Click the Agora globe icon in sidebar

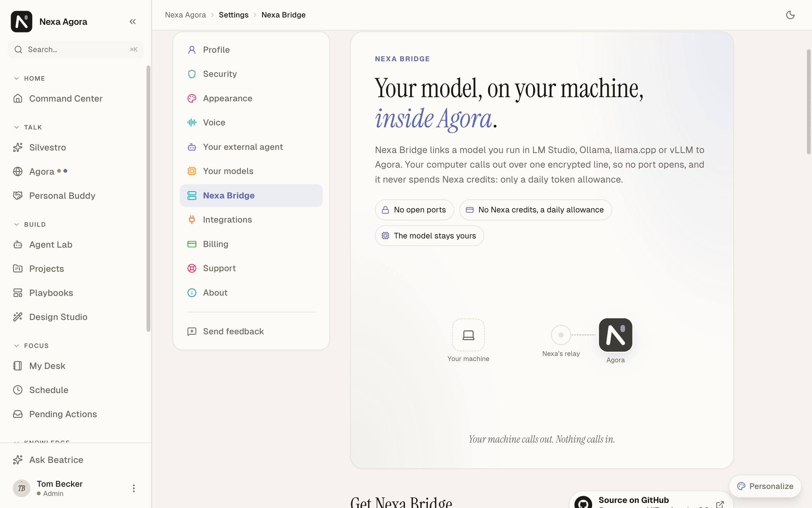point(18,171)
